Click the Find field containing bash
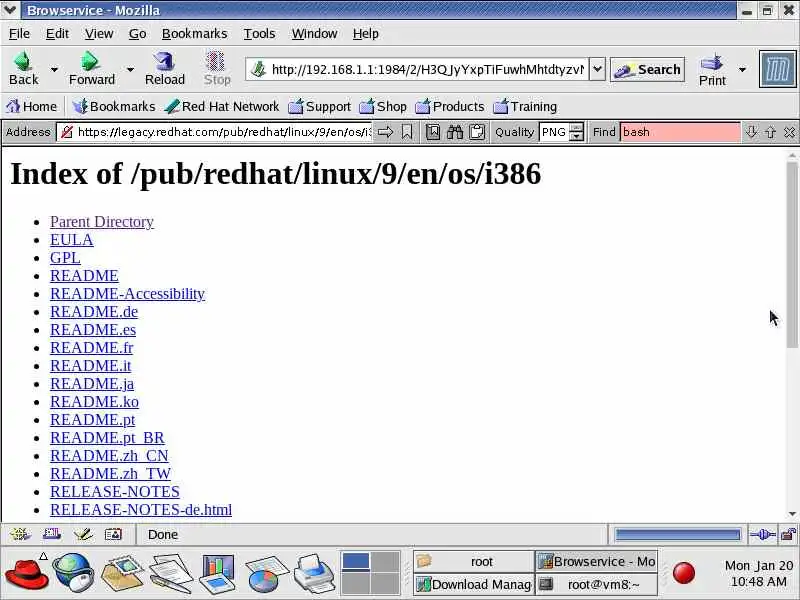 [680, 132]
